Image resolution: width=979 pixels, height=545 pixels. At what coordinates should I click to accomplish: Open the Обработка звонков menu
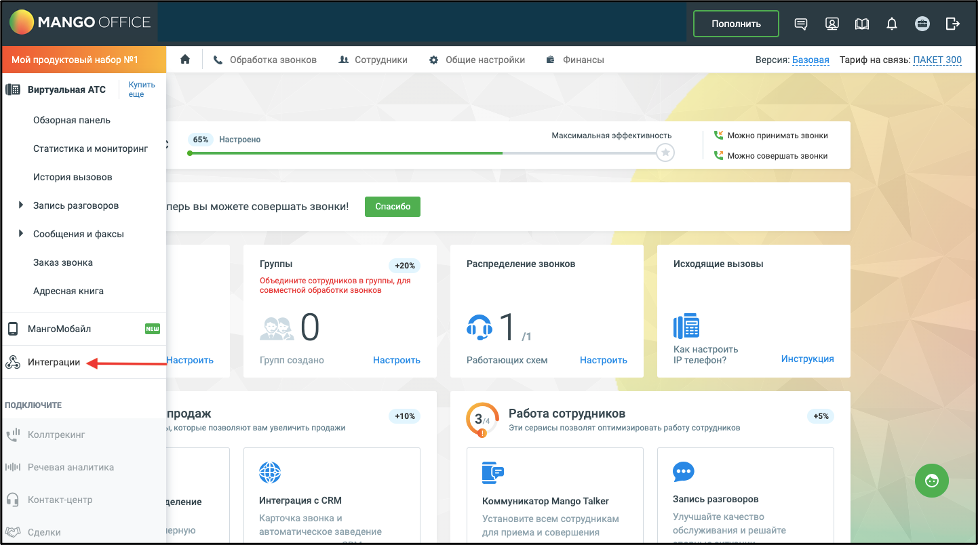point(265,60)
